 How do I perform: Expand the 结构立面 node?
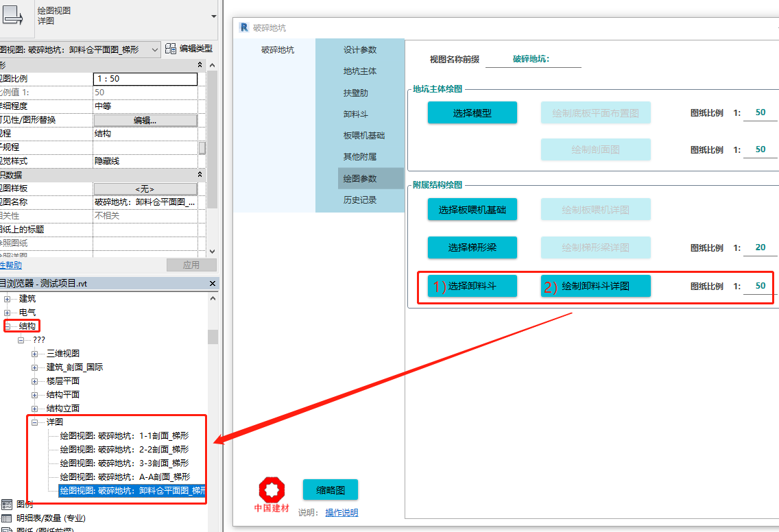34,409
